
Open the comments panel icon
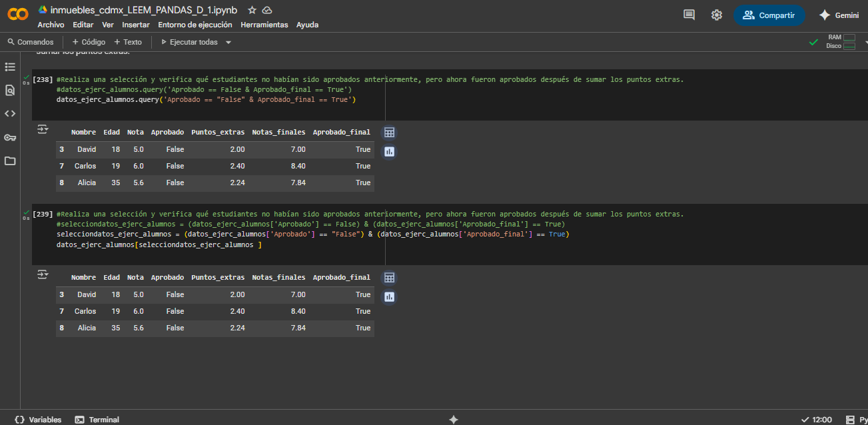689,15
